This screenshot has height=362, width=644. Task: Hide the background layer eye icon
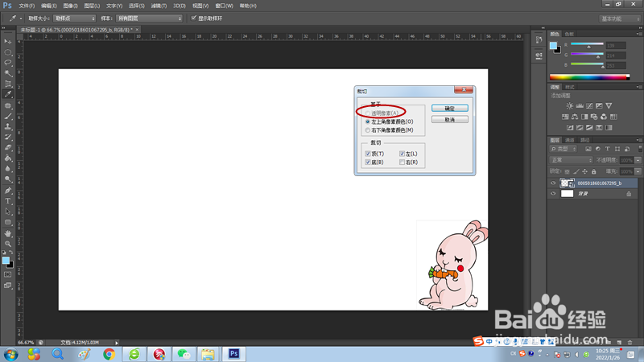(x=553, y=194)
